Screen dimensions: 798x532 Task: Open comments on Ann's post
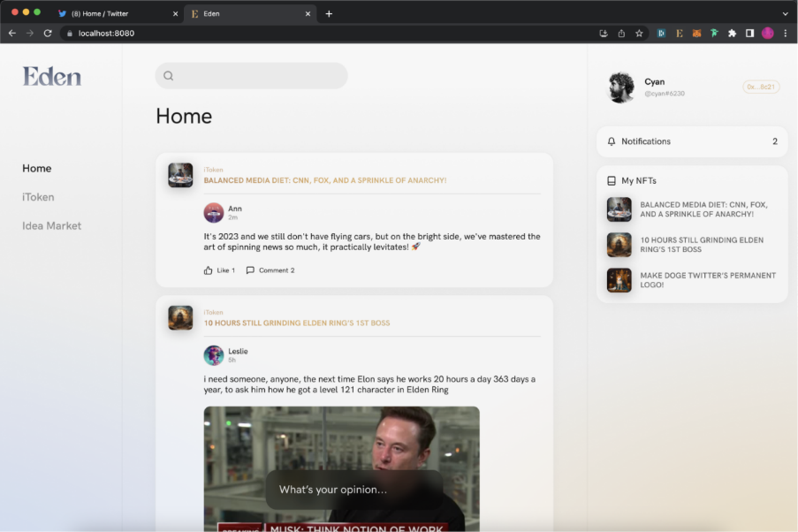pos(270,270)
